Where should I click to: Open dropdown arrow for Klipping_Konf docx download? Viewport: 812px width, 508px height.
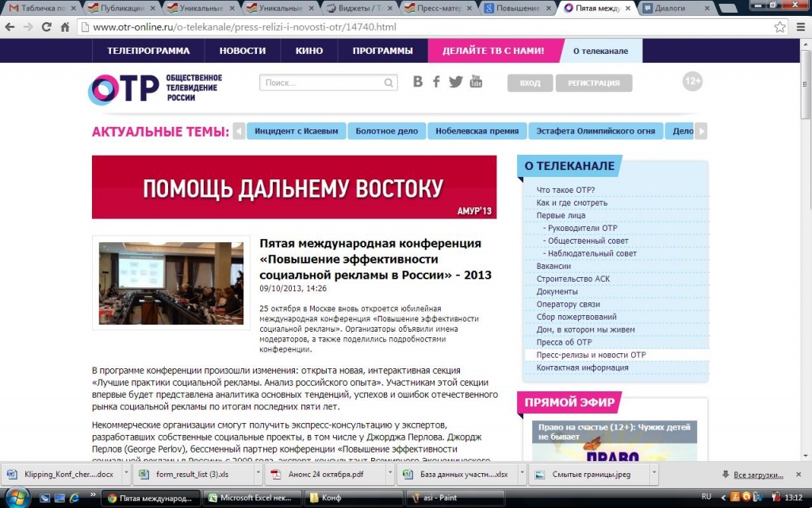(126, 474)
